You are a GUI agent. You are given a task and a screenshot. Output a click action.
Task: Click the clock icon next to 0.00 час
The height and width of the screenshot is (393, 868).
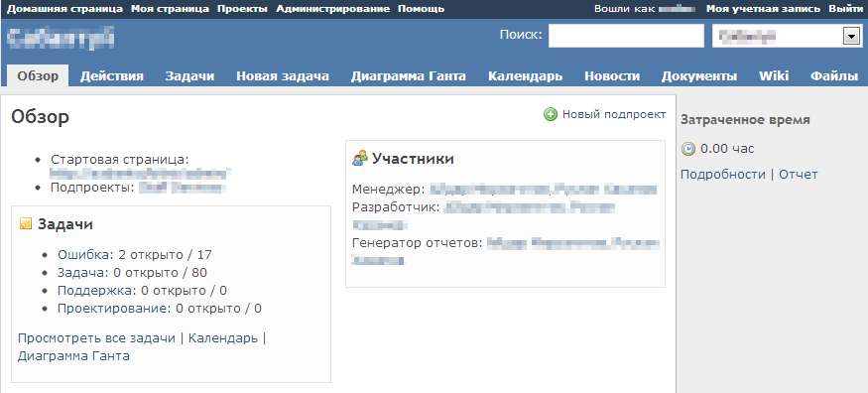click(x=688, y=149)
